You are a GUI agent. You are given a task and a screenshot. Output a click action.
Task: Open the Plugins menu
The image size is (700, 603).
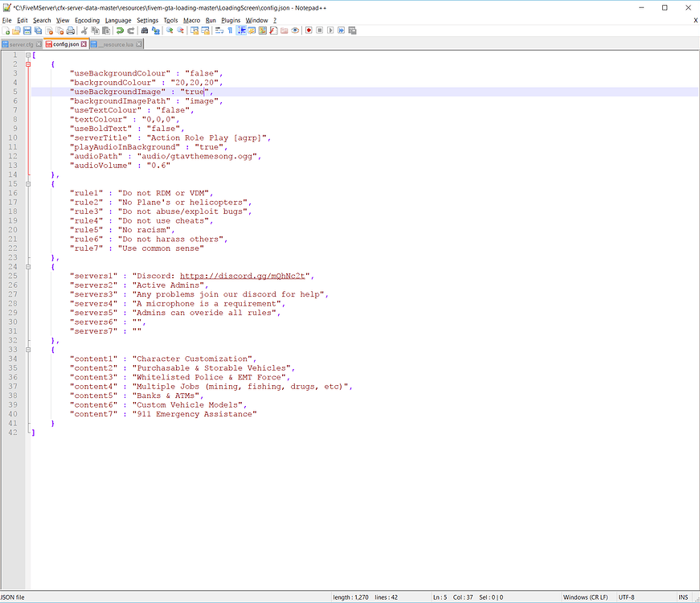231,21
